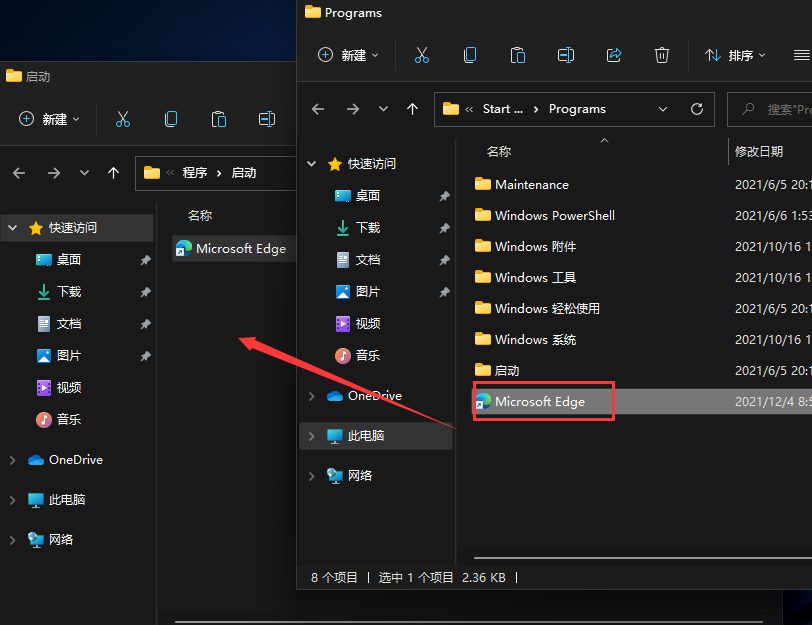Click the Cut icon on the toolbar
812x625 pixels.
pos(421,55)
